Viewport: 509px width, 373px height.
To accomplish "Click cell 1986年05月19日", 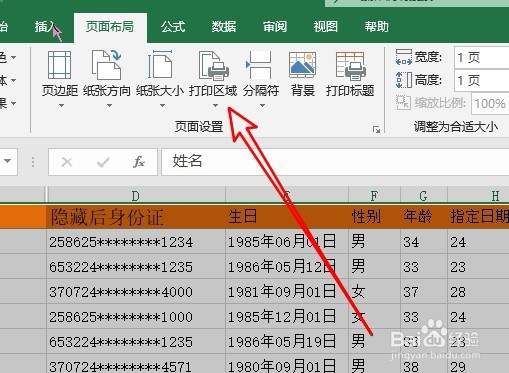I will [287, 342].
